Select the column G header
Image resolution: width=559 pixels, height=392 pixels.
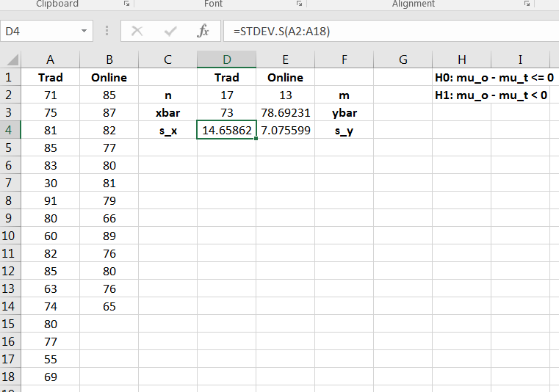point(403,60)
